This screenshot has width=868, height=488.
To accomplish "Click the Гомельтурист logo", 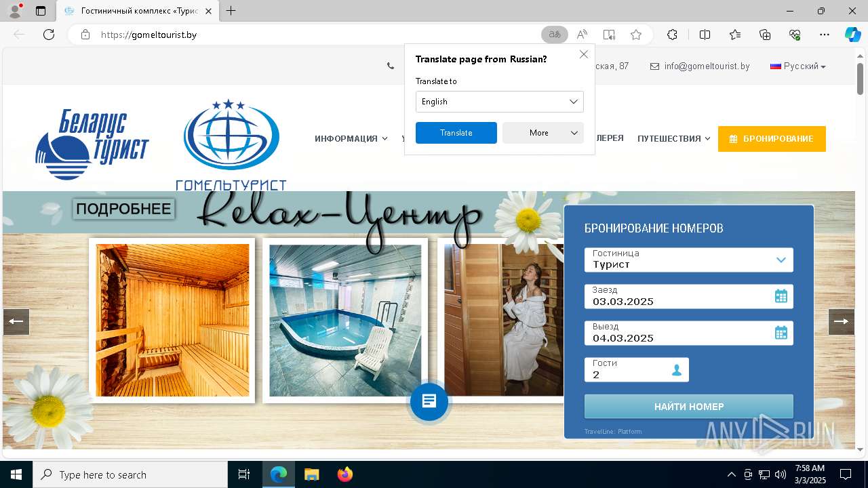I will (x=231, y=145).
